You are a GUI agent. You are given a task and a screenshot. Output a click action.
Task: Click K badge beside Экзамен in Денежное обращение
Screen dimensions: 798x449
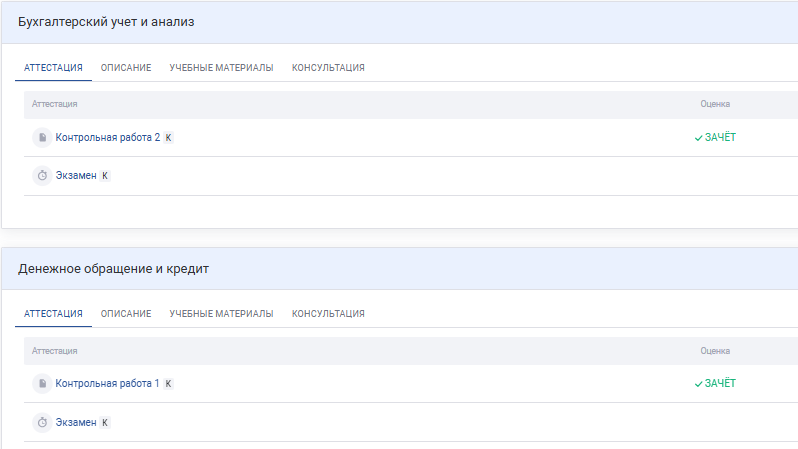coord(105,423)
